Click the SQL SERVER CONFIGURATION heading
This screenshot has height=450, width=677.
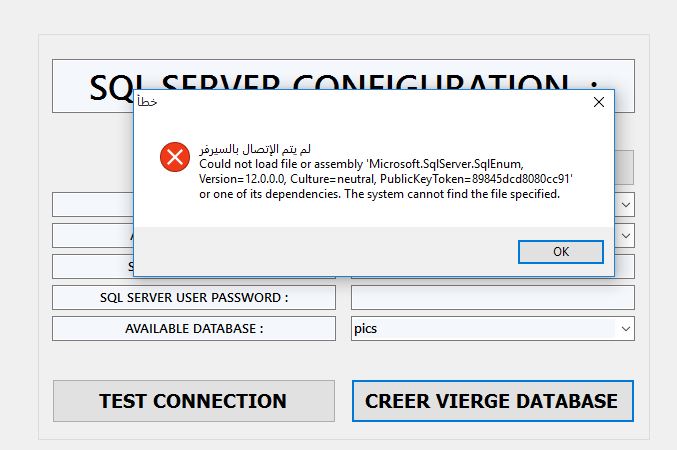(343, 80)
